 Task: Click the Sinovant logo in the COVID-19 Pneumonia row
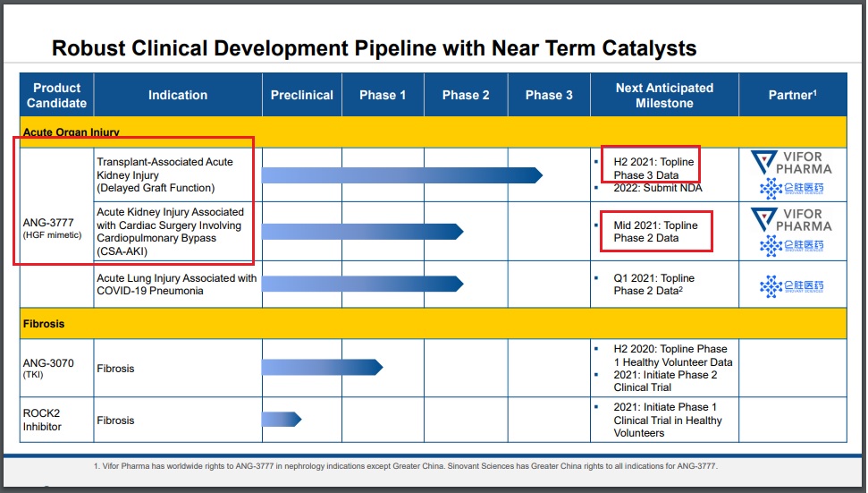pos(792,285)
